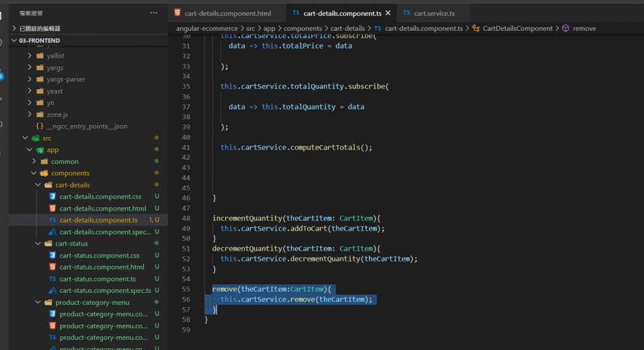Expand the yargs folder
This screenshot has width=644, height=350.
(30, 67)
